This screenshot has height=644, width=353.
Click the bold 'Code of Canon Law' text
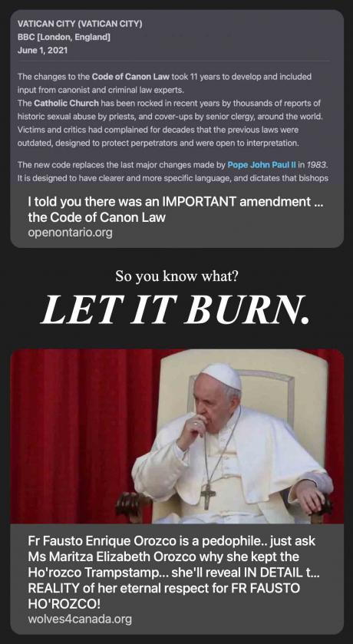click(130, 77)
